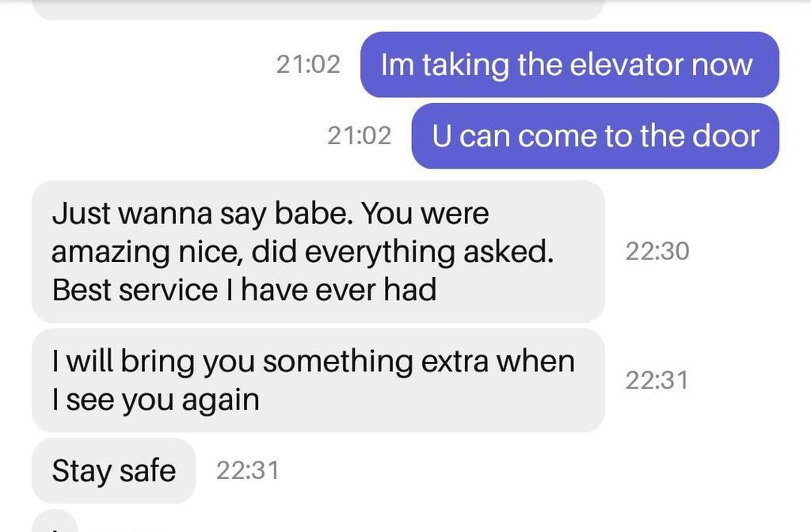Click the word "something" in the gray bubble
Screen dimensions: 811x532
point(337,361)
